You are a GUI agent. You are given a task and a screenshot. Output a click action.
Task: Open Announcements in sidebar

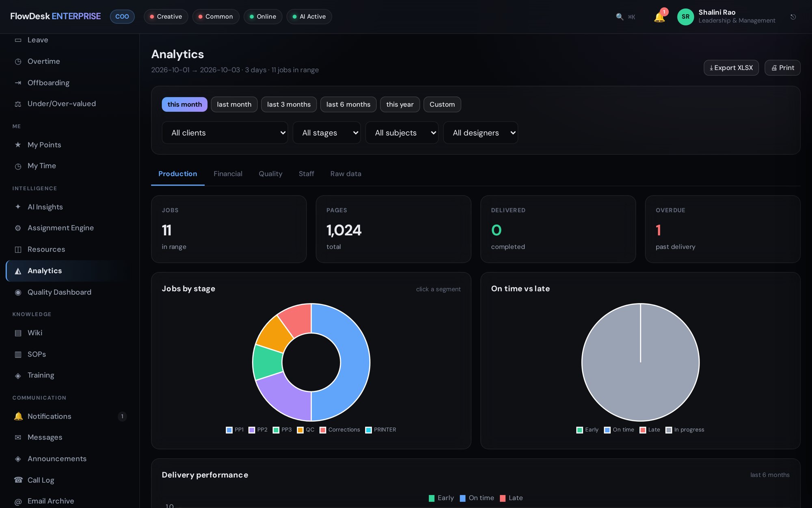70,458
